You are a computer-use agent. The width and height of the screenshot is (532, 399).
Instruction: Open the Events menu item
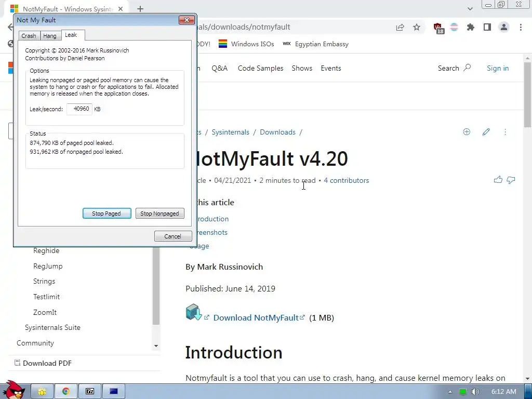pos(331,68)
